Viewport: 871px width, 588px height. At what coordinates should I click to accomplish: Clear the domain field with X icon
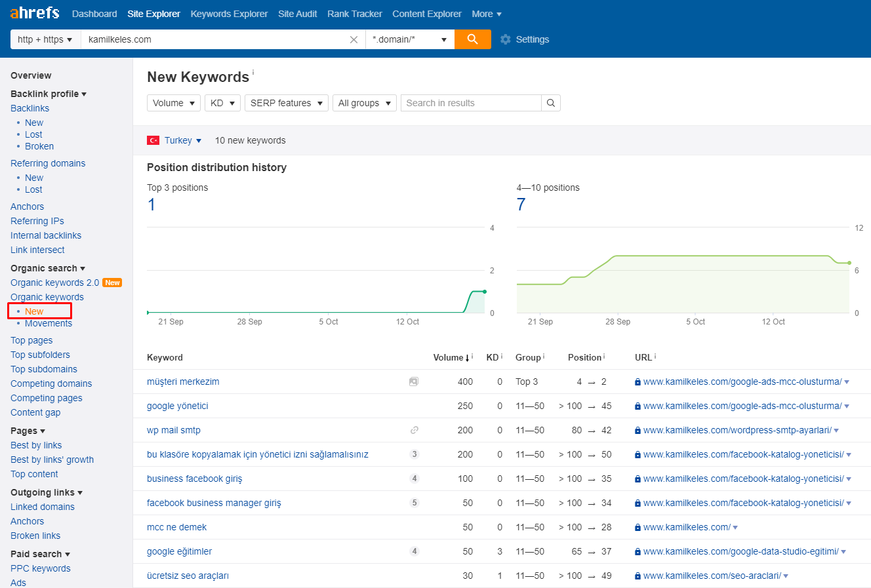tap(354, 40)
